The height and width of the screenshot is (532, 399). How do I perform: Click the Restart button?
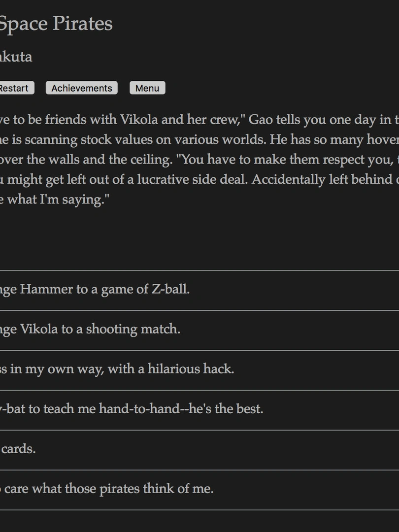(15, 88)
